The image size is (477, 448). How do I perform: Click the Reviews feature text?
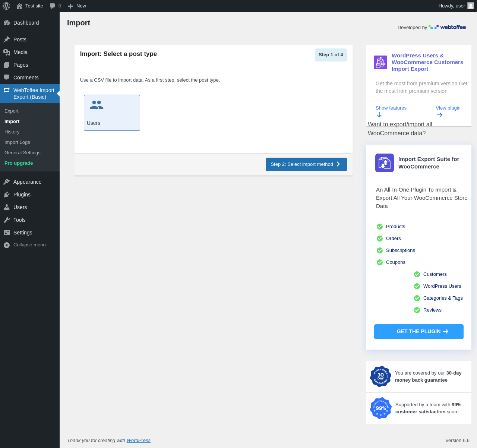432,310
